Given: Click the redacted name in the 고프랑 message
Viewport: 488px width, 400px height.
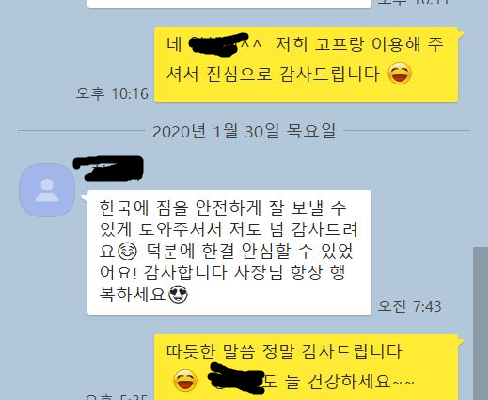Looking at the screenshot, I should pyautogui.click(x=218, y=44).
